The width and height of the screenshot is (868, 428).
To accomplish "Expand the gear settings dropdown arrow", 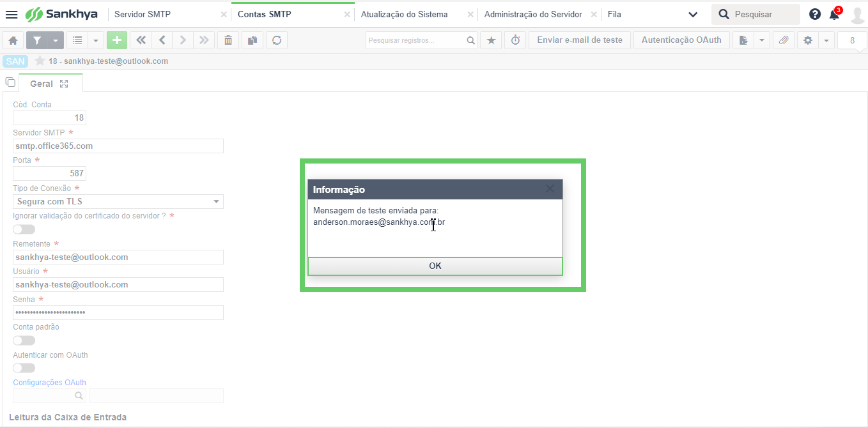I will pos(826,40).
